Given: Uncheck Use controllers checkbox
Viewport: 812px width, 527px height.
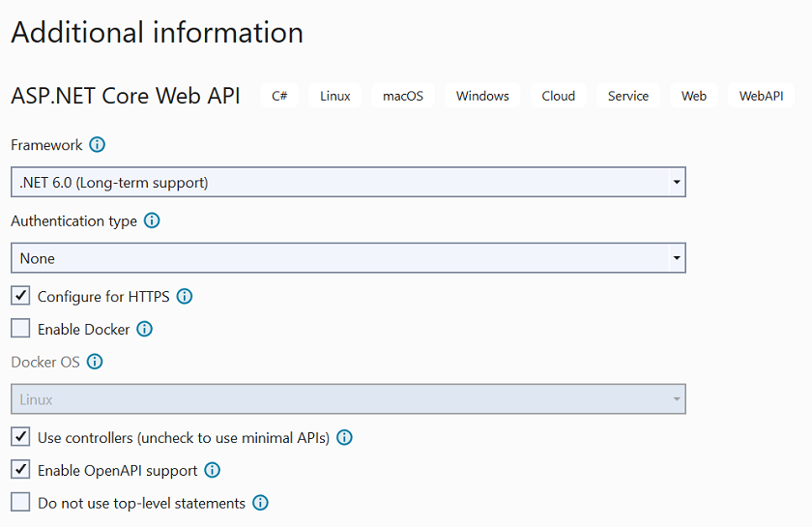Looking at the screenshot, I should [20, 437].
